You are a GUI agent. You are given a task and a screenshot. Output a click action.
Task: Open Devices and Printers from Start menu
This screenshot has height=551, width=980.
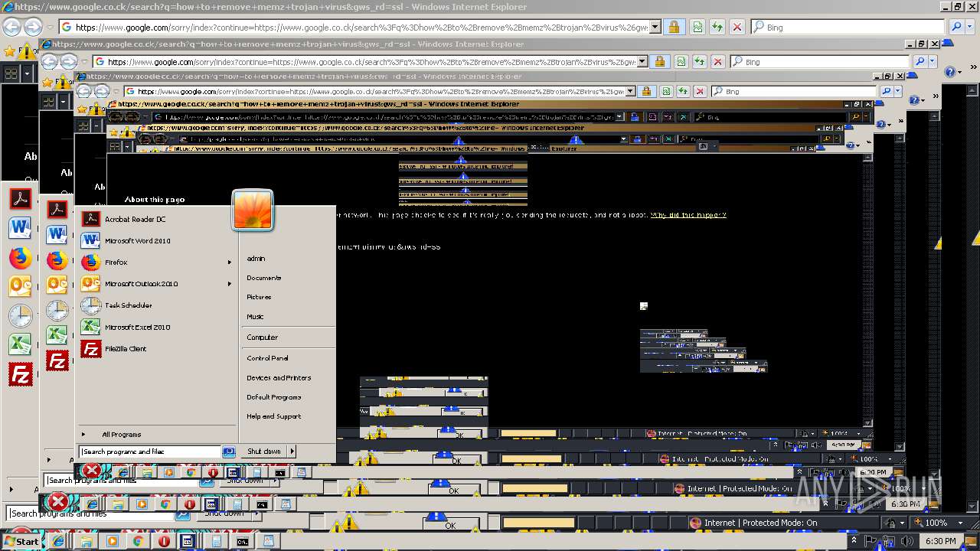point(279,378)
